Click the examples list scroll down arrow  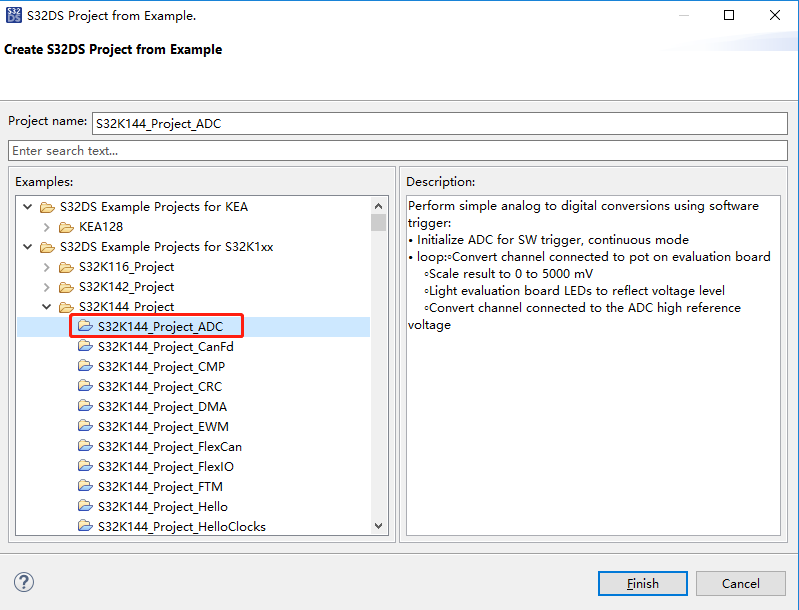click(379, 526)
